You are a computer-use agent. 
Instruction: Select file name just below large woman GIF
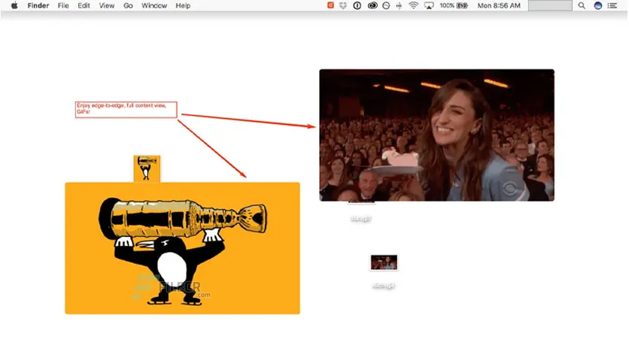point(360,219)
